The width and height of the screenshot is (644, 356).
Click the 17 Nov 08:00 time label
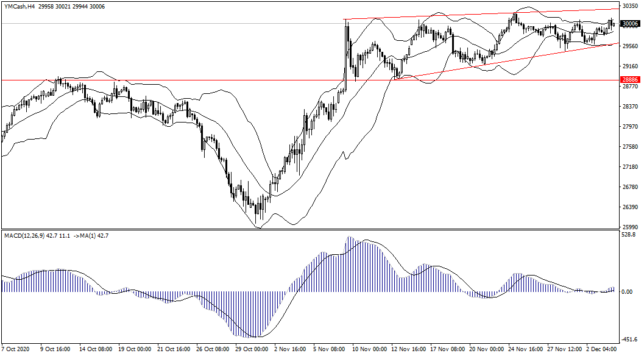pos(447,351)
